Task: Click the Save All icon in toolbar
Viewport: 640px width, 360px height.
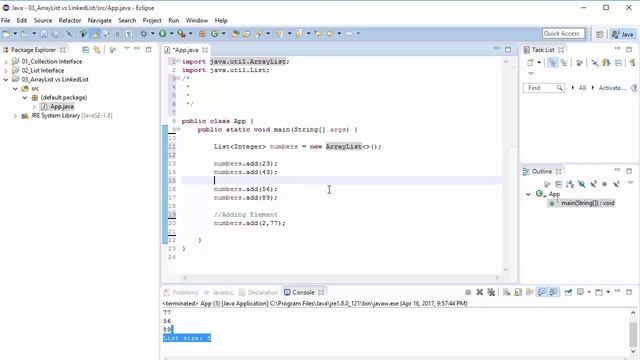Action: pos(56,34)
